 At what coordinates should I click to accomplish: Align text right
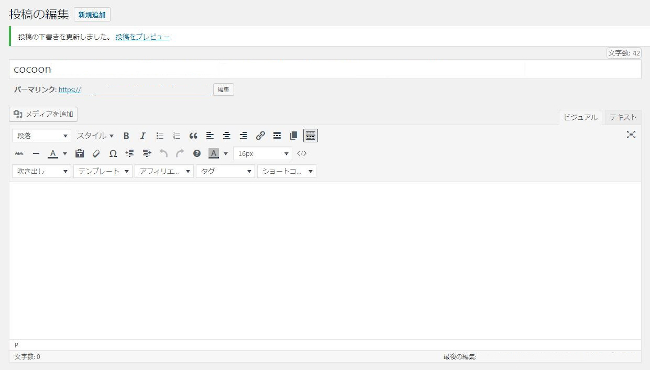click(243, 136)
